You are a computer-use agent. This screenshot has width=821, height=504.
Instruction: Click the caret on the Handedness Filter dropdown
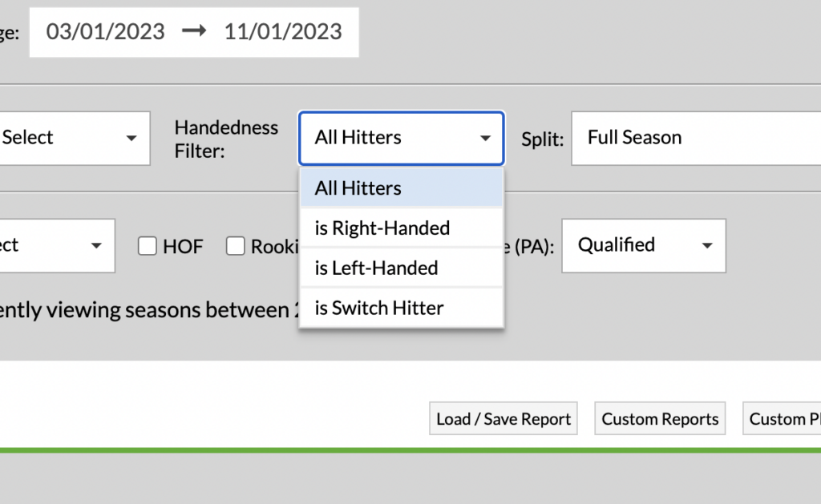[x=486, y=138]
